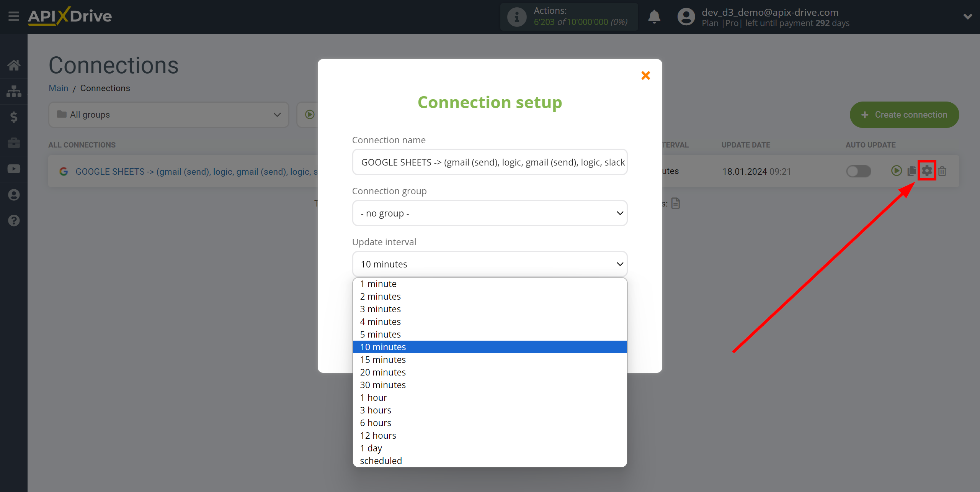This screenshot has width=980, height=492.
Task: Select the scheduled update interval option
Action: [x=381, y=460]
